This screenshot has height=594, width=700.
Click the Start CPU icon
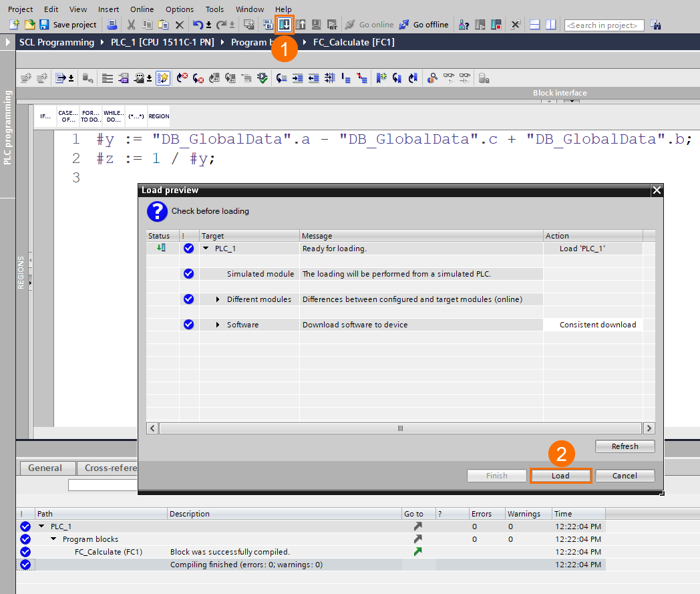tap(480, 25)
